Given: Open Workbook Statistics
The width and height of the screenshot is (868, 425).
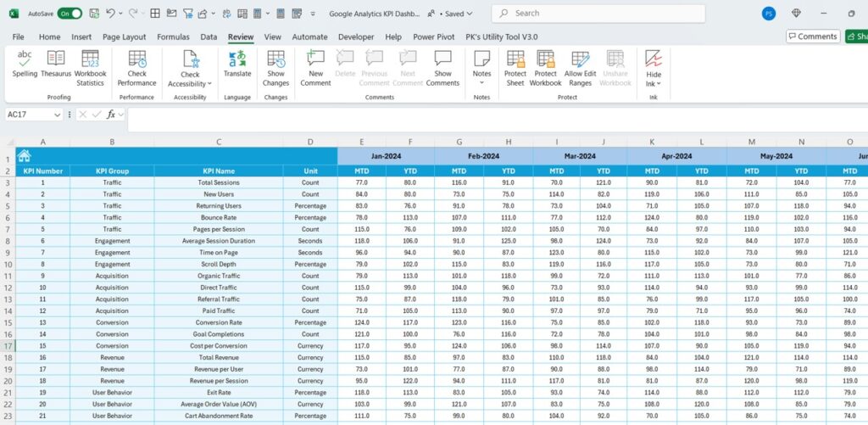Looking at the screenshot, I should (x=90, y=69).
